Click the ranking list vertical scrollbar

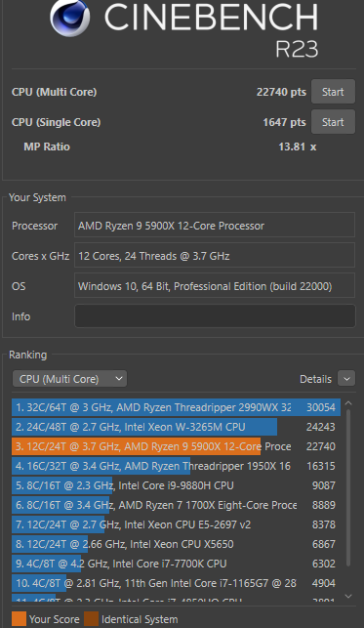pyautogui.click(x=348, y=487)
